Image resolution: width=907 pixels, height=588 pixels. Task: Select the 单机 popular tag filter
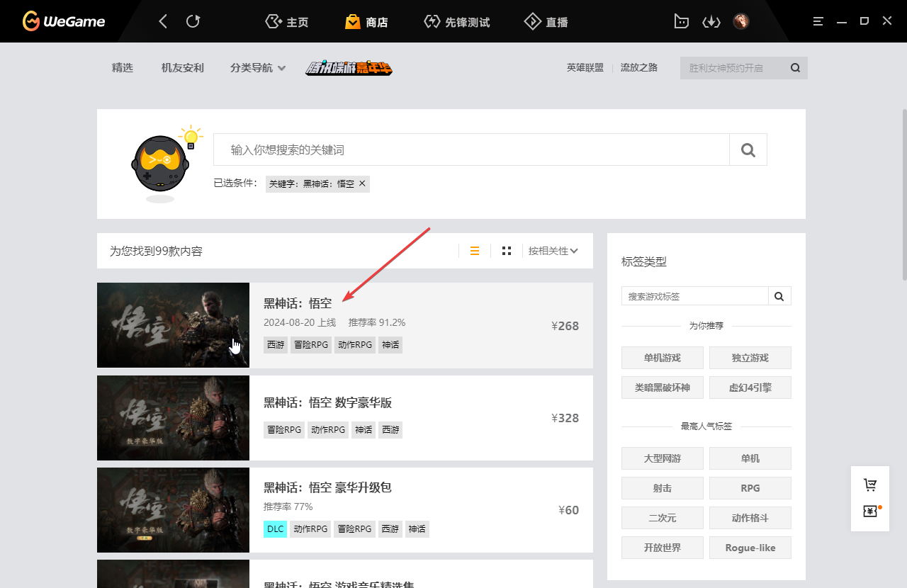750,458
